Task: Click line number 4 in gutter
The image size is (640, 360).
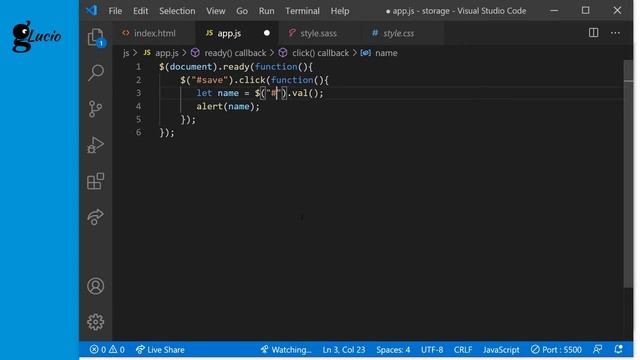Action: pyautogui.click(x=138, y=106)
